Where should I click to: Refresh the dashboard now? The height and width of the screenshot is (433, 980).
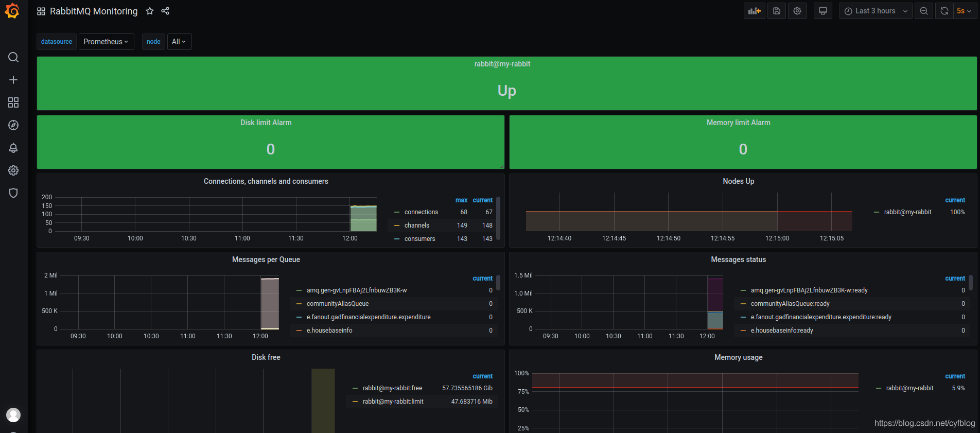[944, 11]
